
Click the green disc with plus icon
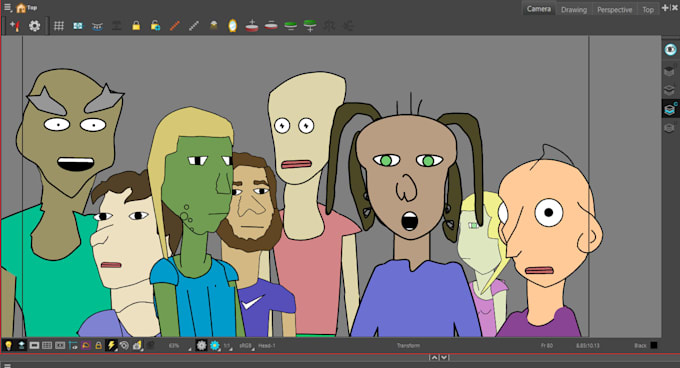click(x=310, y=26)
